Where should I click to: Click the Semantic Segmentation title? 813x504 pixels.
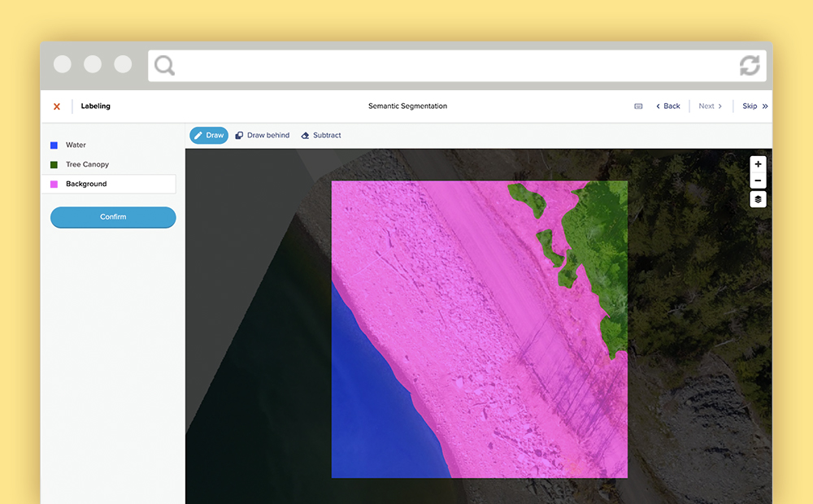[x=407, y=106]
